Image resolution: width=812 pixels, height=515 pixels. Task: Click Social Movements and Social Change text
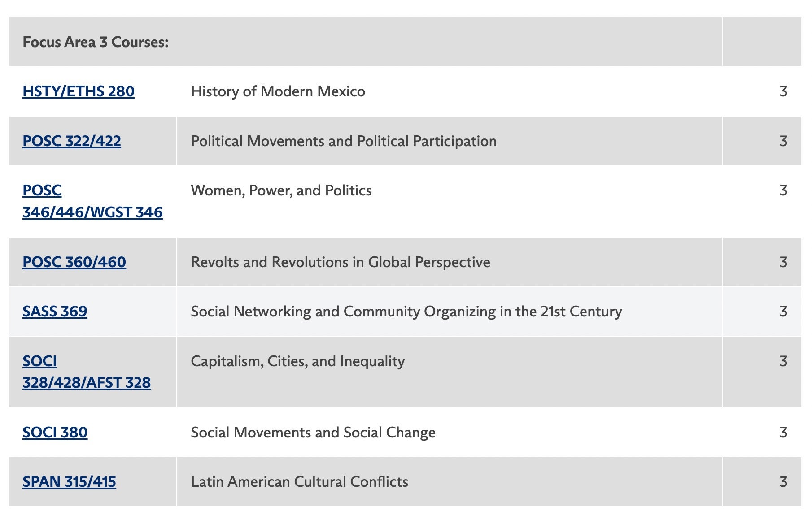click(313, 433)
